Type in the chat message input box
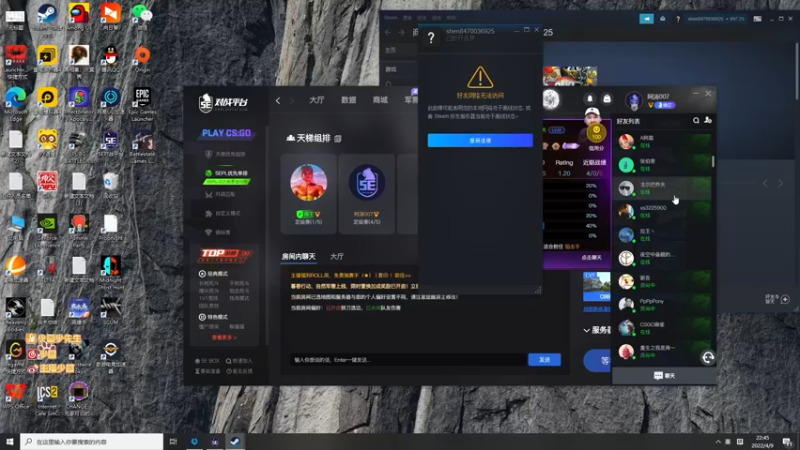 408,360
